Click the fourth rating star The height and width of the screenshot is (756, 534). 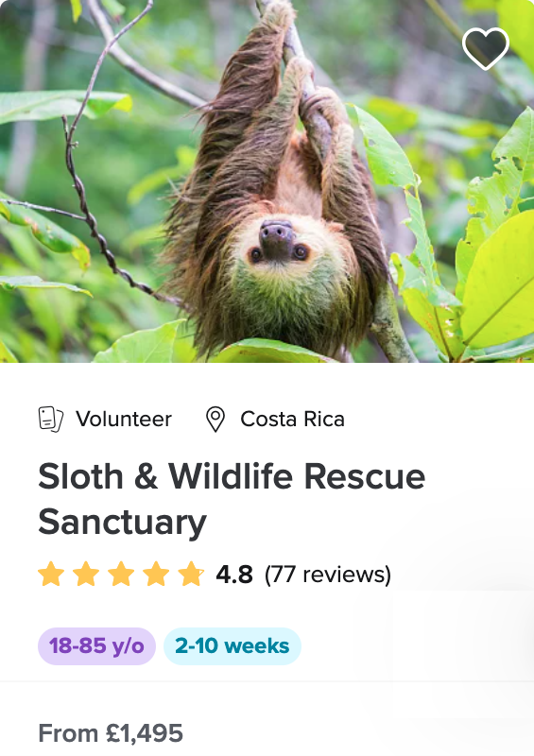156,574
